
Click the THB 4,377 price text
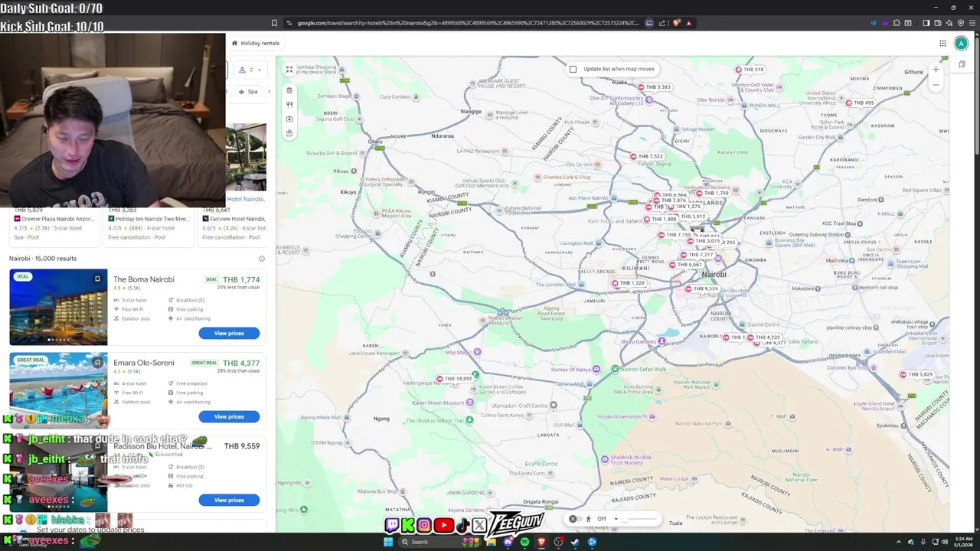point(241,363)
